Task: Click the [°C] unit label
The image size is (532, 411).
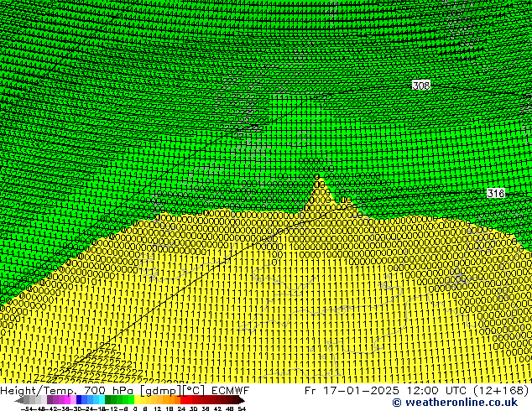Action: [x=194, y=391]
